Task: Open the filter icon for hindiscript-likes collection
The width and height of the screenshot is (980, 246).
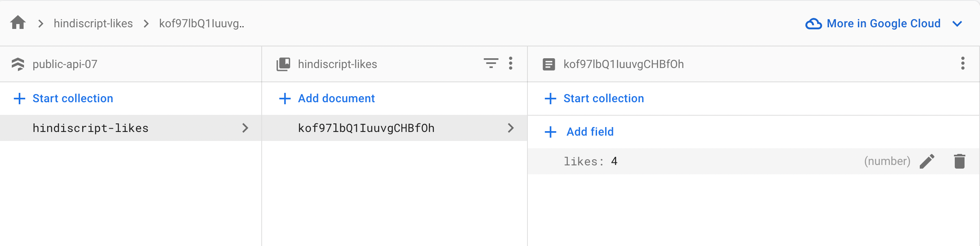Action: click(x=491, y=64)
